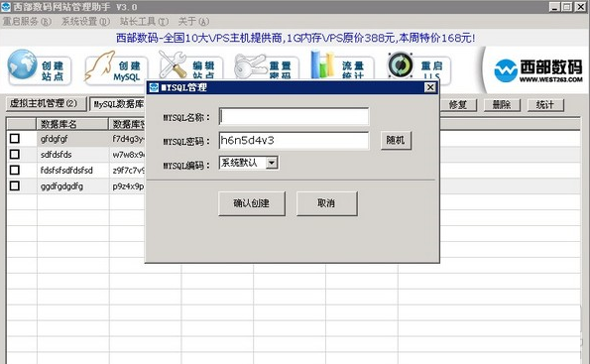The image size is (590, 364).
Task: Minimize the main application window
Action: coord(554,6)
